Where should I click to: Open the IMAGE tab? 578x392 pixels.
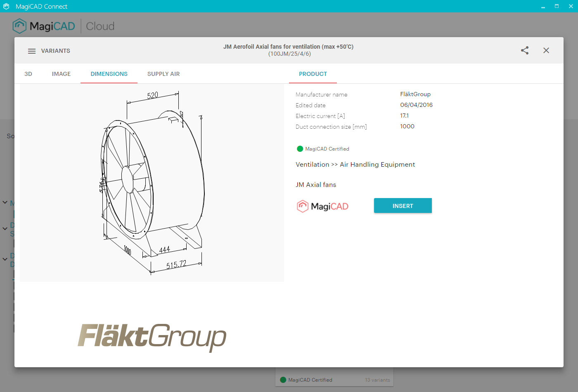click(61, 74)
